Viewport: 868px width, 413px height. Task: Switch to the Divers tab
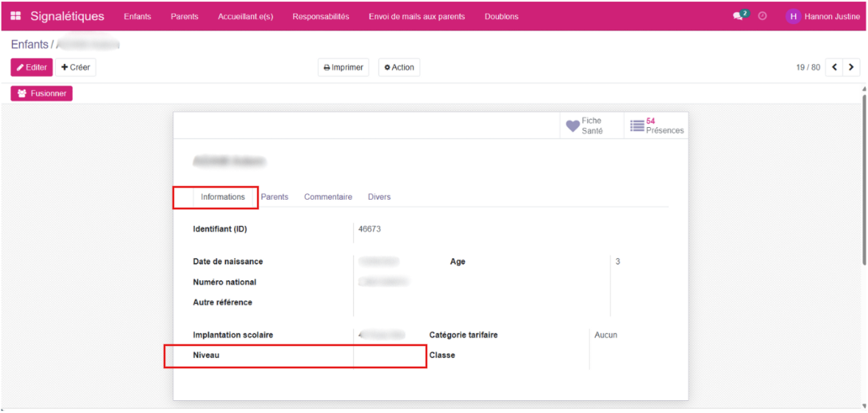379,197
